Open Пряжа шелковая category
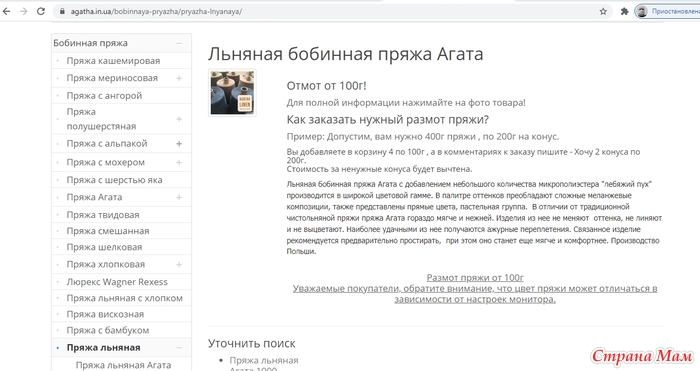The image size is (700, 371). tap(104, 247)
